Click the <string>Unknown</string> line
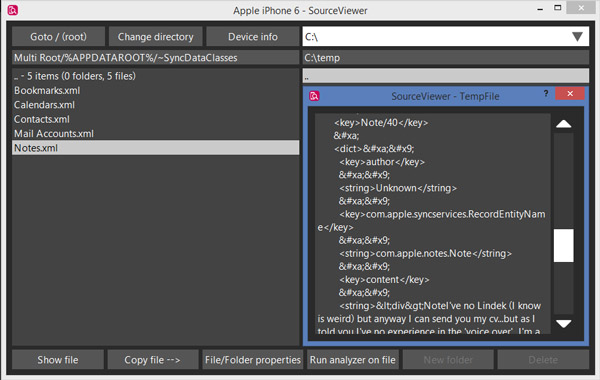Image resolution: width=600 pixels, height=380 pixels. coord(398,188)
